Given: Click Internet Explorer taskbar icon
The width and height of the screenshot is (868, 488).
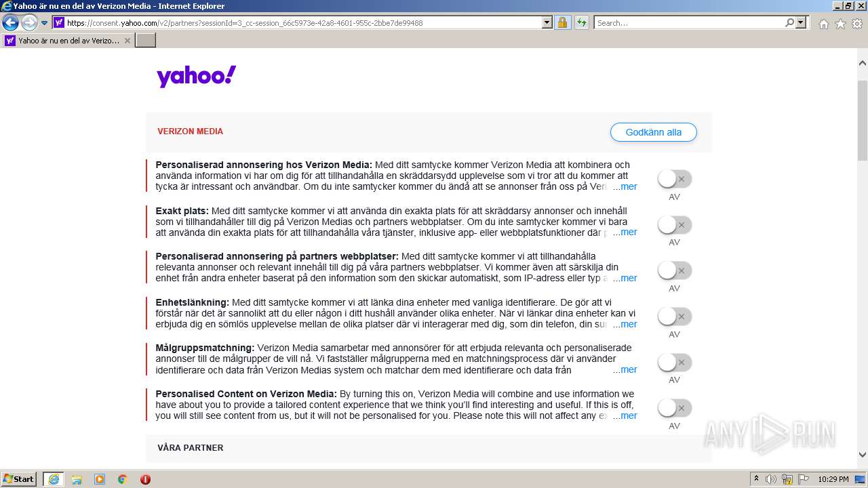Looking at the screenshot, I should click(x=53, y=479).
